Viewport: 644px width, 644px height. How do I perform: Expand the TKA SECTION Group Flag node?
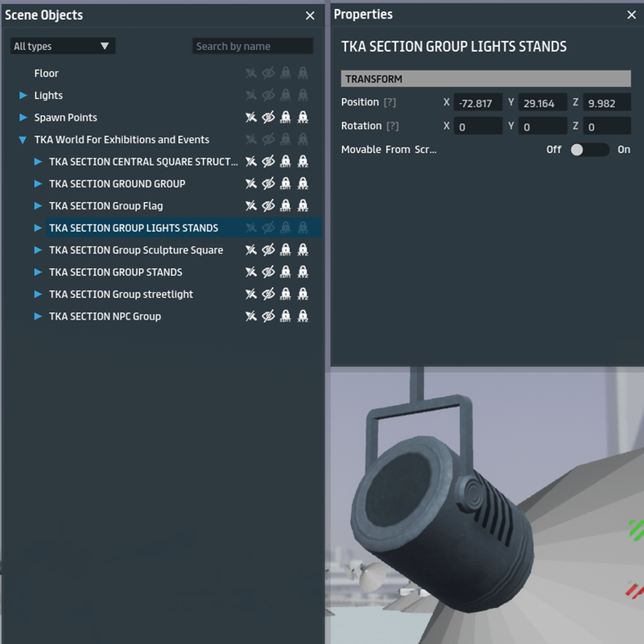[x=38, y=206]
